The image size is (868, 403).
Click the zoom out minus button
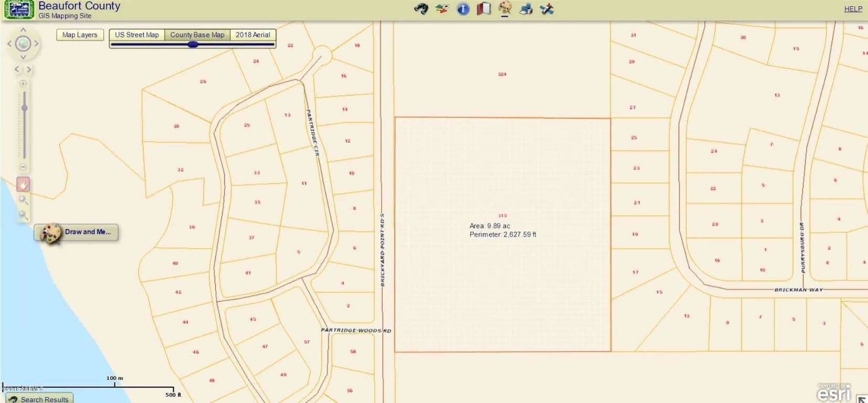23,167
